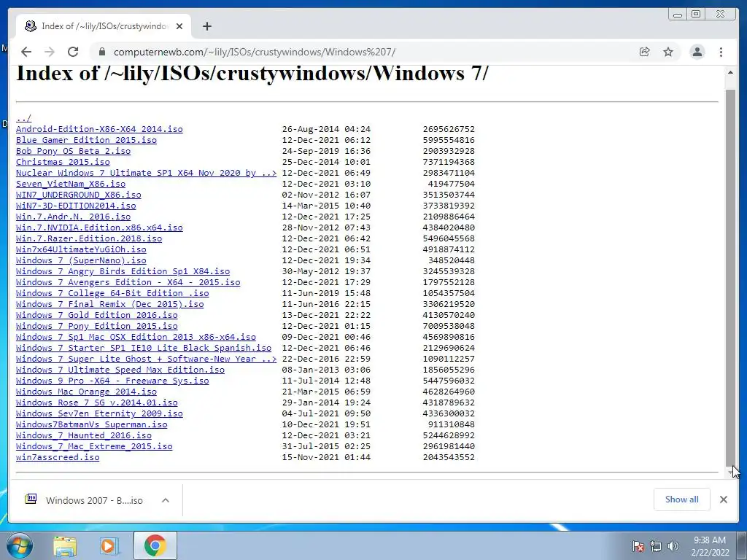Open Nuclear Windows 7 Ultimate SP1 link
Image resolution: width=747 pixels, height=560 pixels.
[146, 173]
